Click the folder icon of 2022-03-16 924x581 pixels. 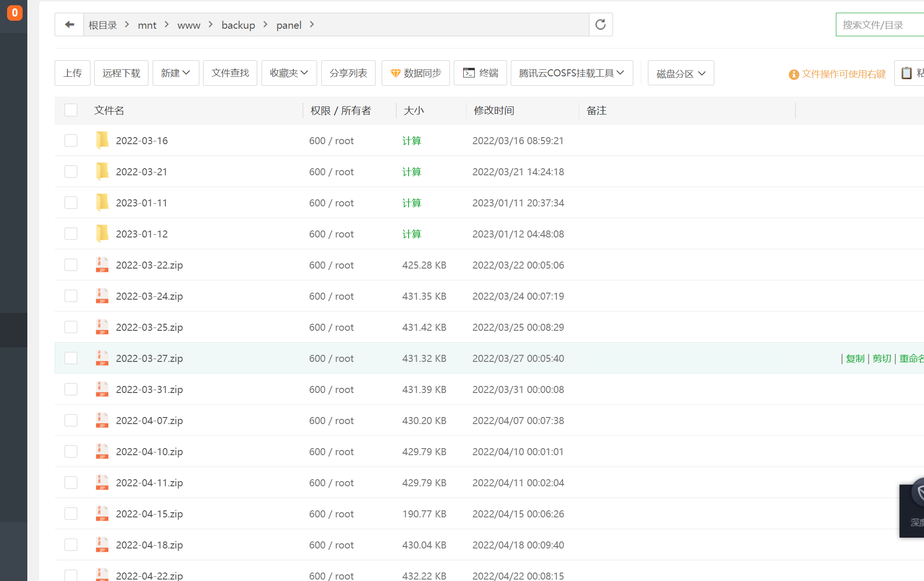(102, 140)
